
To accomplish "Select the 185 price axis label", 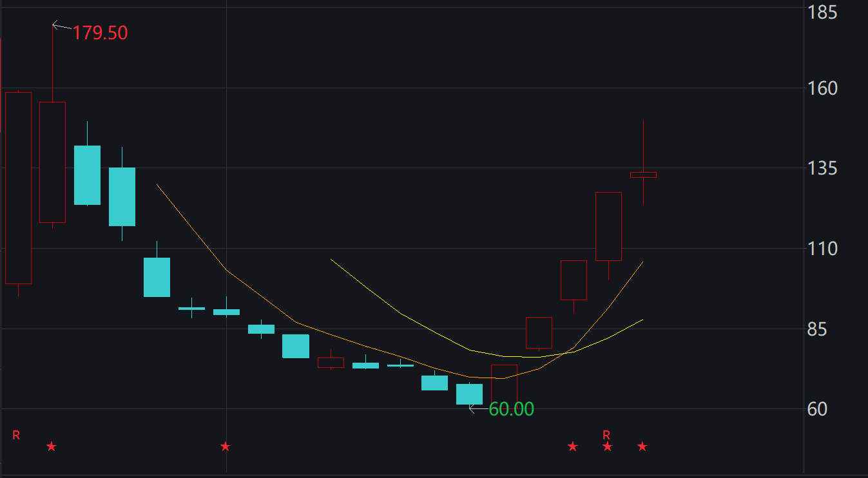I will pyautogui.click(x=823, y=12).
